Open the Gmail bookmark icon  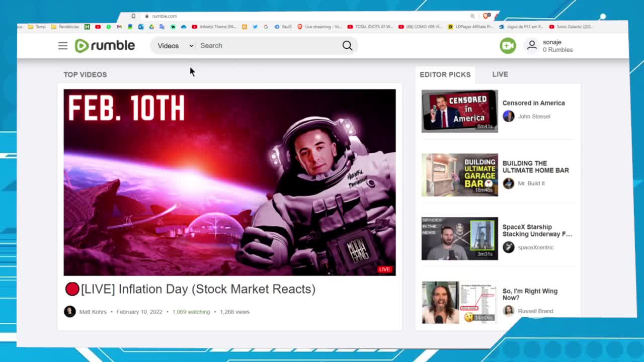(x=119, y=27)
